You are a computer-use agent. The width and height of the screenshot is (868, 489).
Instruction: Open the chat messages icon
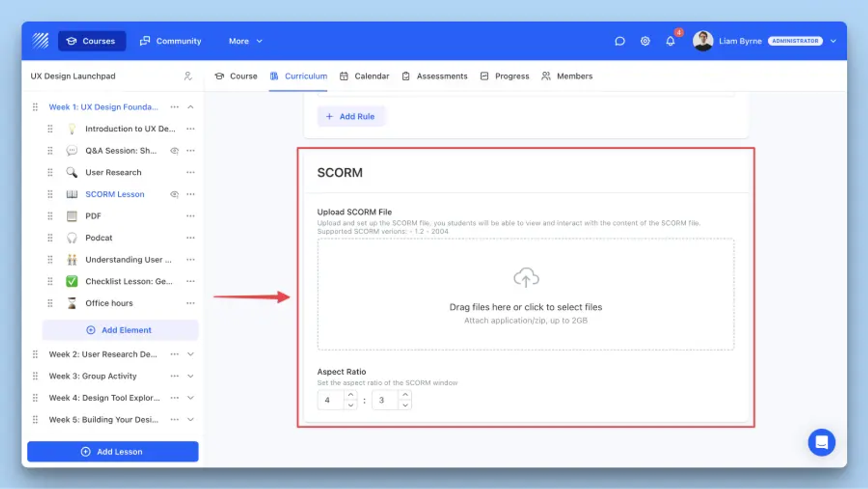click(620, 41)
